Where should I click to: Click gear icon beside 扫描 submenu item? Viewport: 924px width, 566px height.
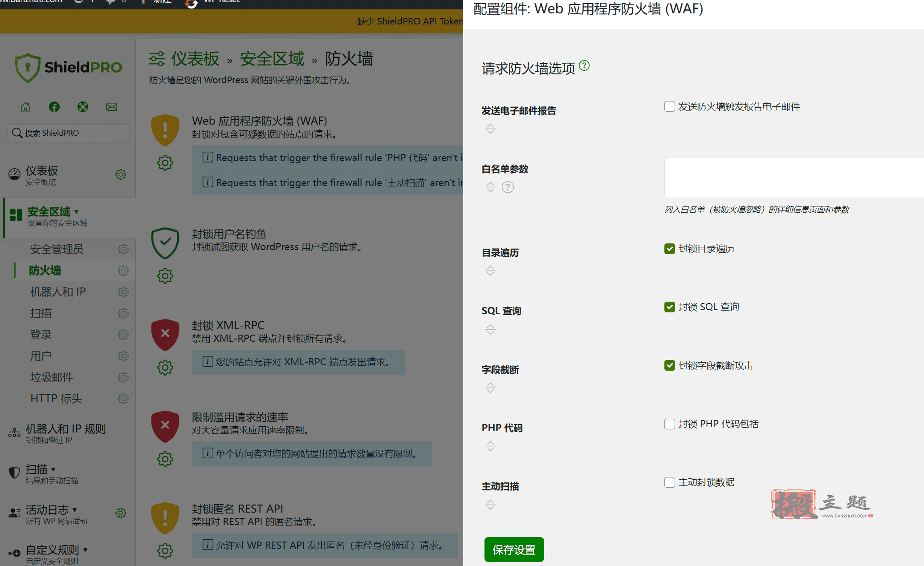pos(123,313)
